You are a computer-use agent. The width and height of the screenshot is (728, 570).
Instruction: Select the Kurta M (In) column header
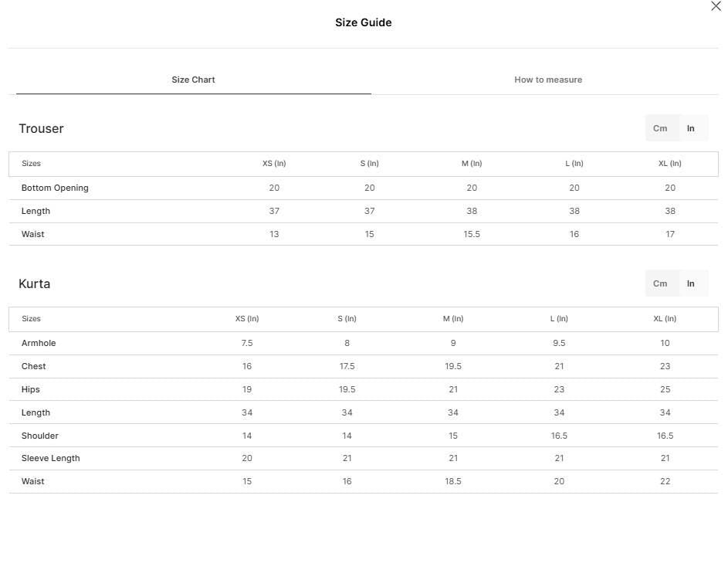pos(452,319)
